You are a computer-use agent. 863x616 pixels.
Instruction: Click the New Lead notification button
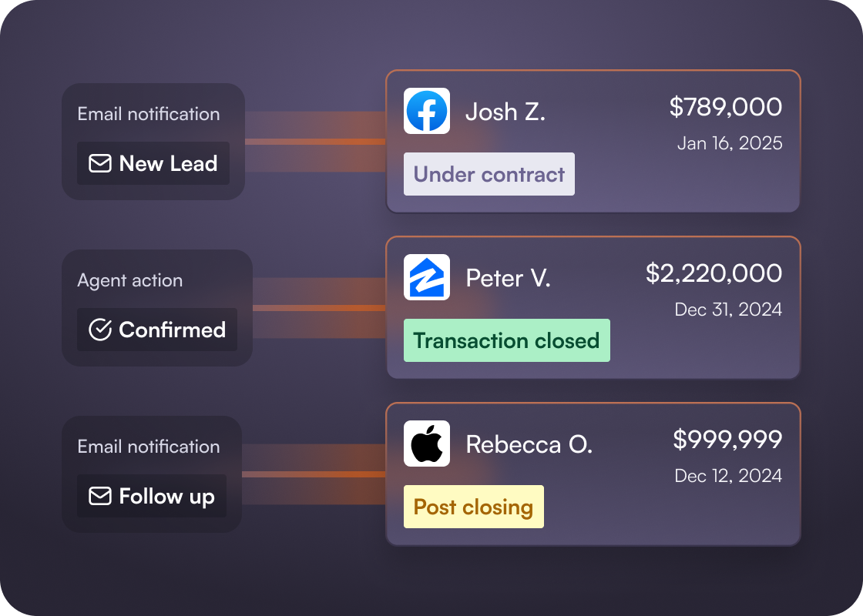point(153,163)
